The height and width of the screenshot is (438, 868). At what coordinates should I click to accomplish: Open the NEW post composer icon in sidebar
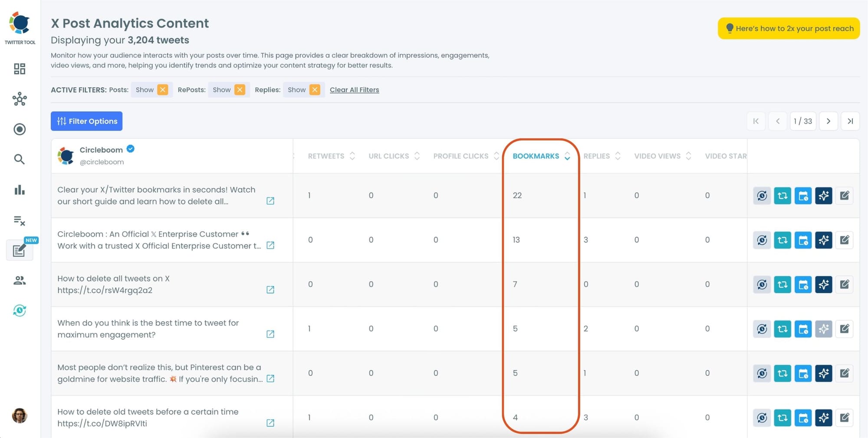tap(20, 250)
